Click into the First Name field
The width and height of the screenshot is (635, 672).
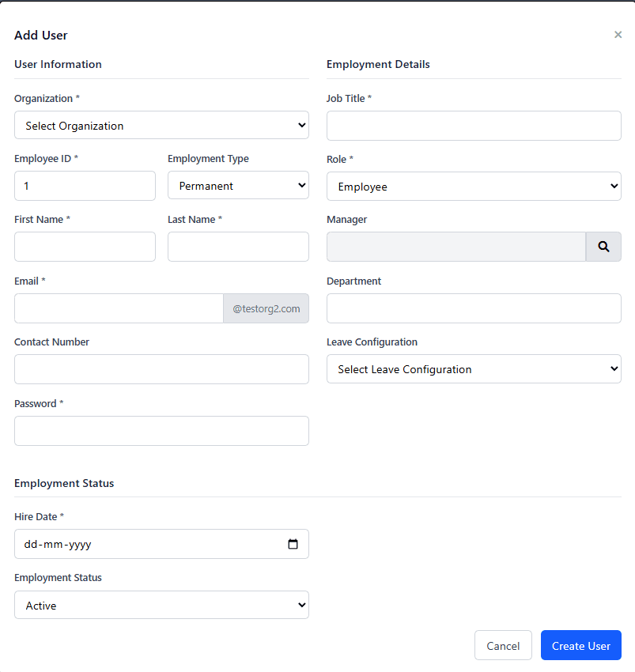click(x=85, y=247)
